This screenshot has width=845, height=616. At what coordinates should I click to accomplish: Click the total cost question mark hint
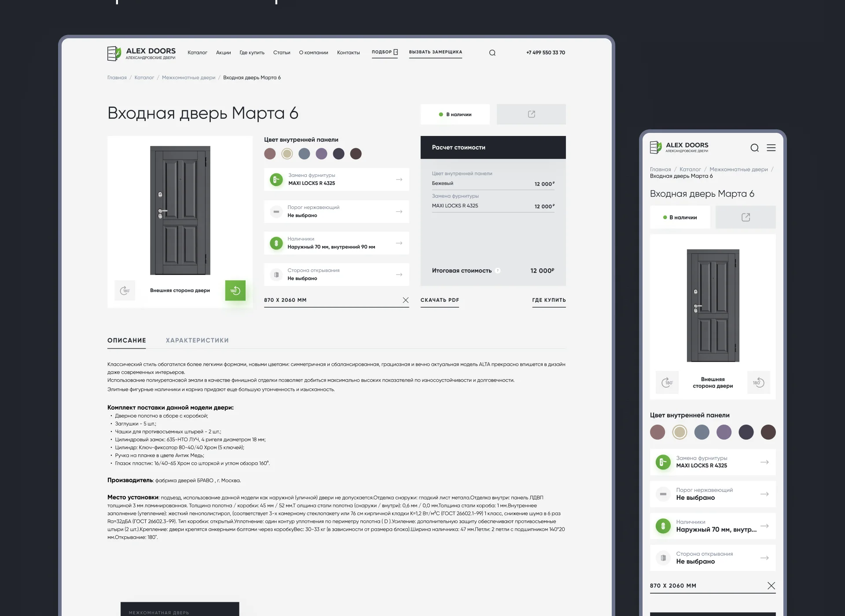pos(498,271)
